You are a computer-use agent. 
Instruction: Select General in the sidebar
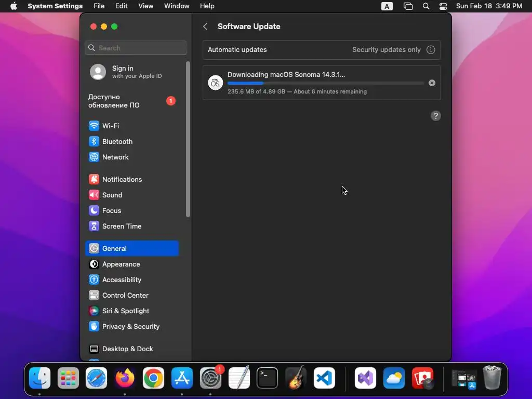pos(132,248)
